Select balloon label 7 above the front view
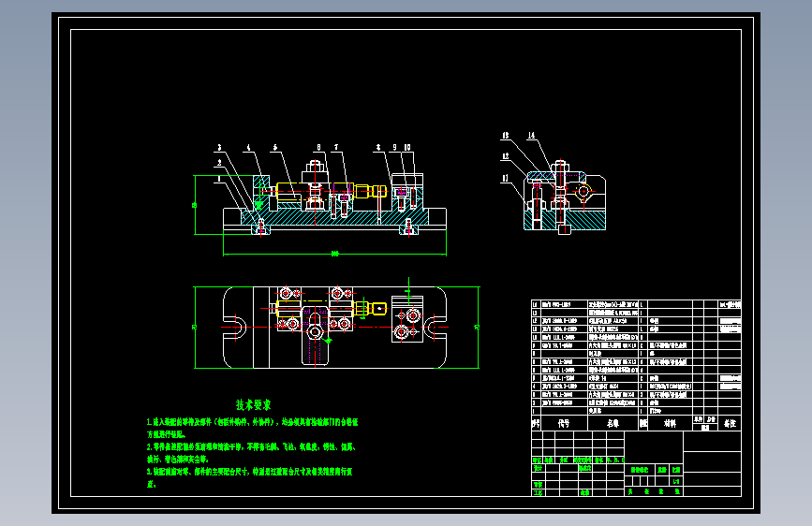Viewport: 812px width, 526px height. pos(336,148)
